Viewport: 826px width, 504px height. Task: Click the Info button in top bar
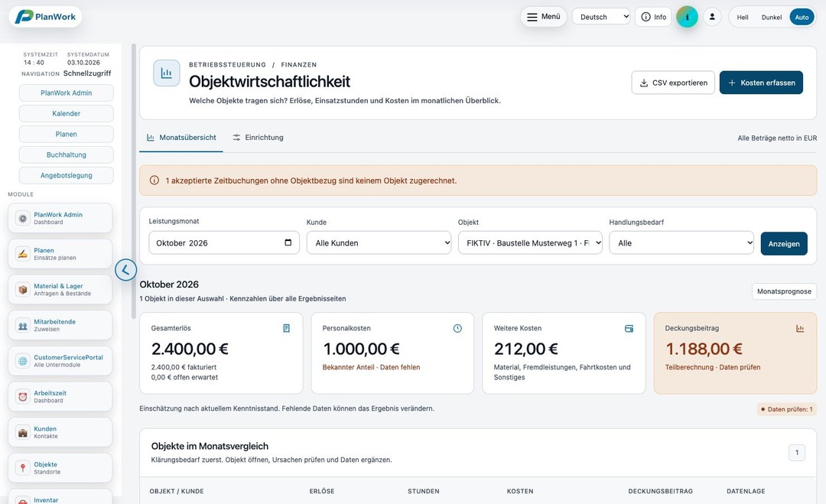[653, 17]
